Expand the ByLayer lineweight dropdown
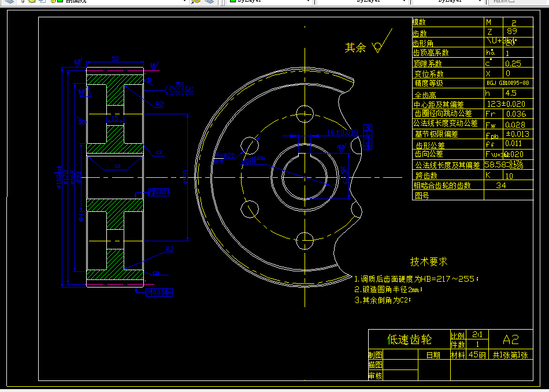This screenshot has width=549, height=392. click(x=480, y=1)
